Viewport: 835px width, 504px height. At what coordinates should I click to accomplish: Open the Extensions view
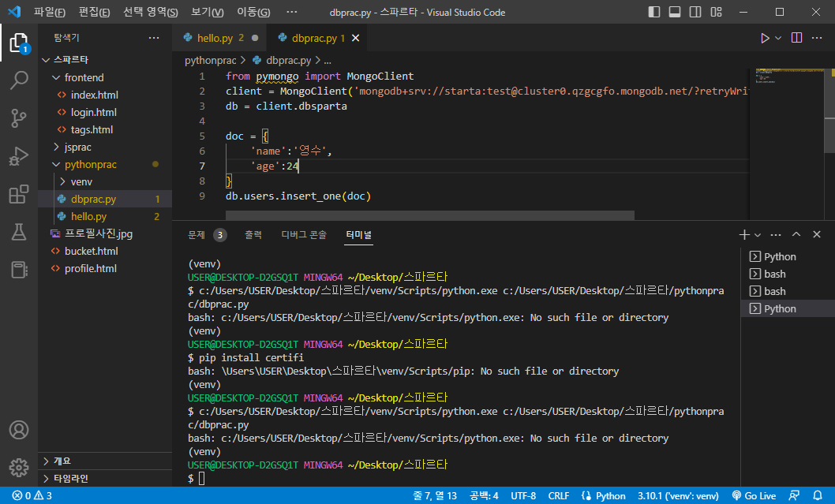click(19, 194)
